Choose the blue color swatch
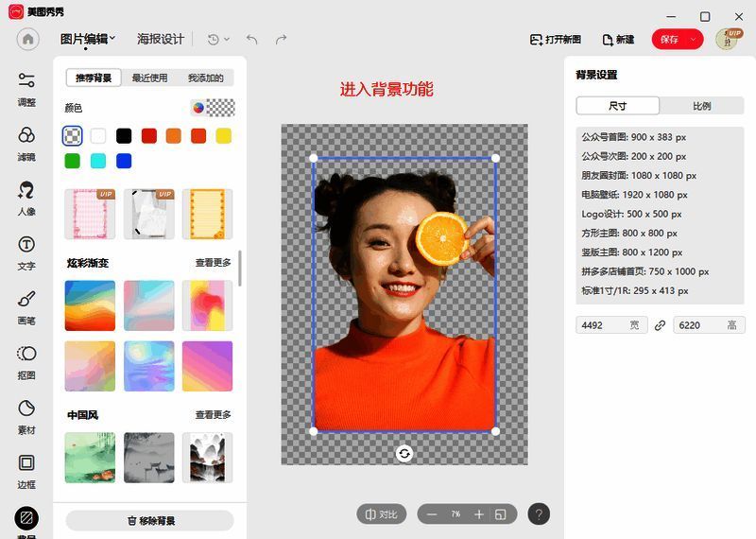 pyautogui.click(x=124, y=161)
